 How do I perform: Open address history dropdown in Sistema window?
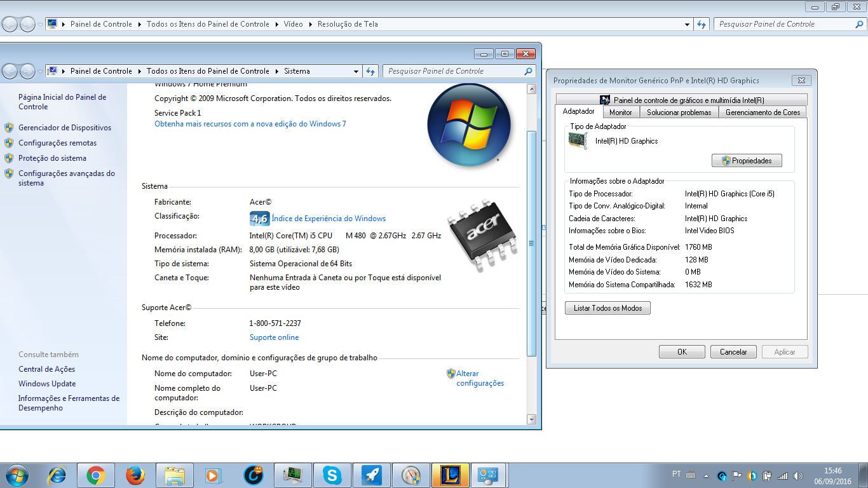point(356,71)
